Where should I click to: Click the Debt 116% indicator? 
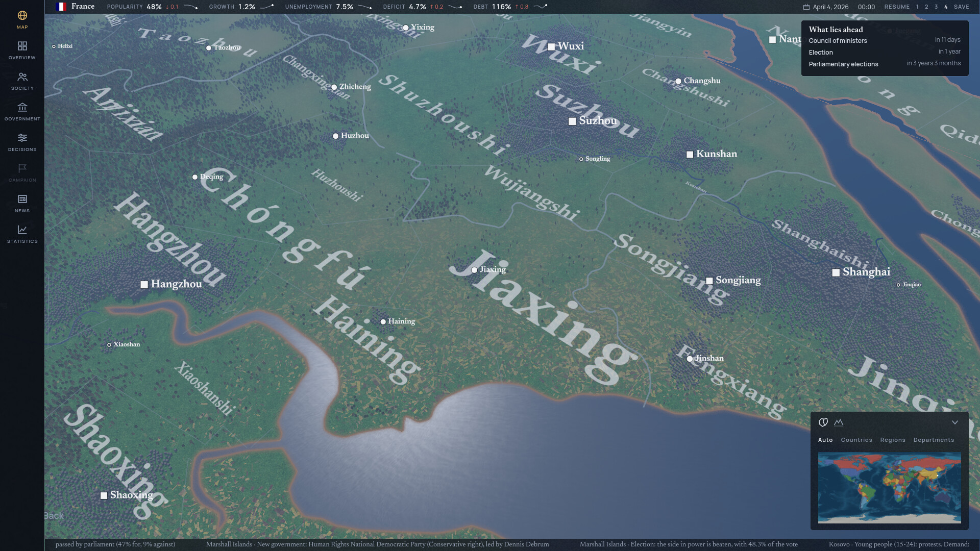(510, 7)
